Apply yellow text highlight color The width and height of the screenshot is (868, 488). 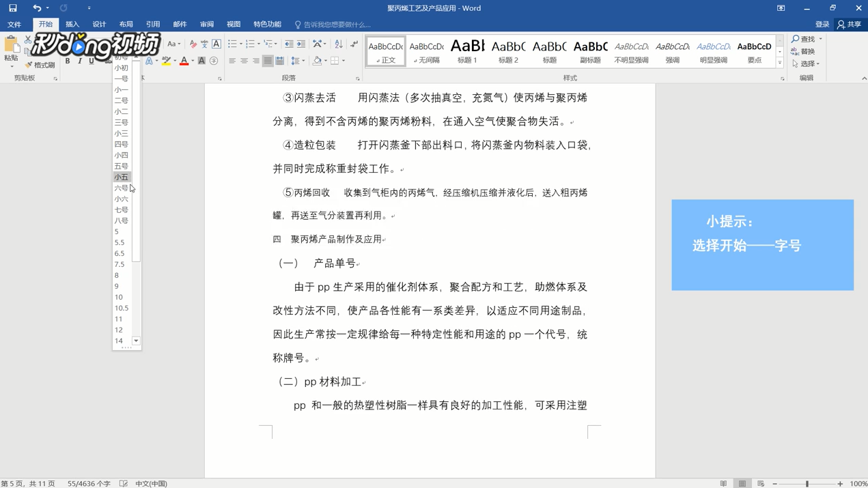pos(166,61)
